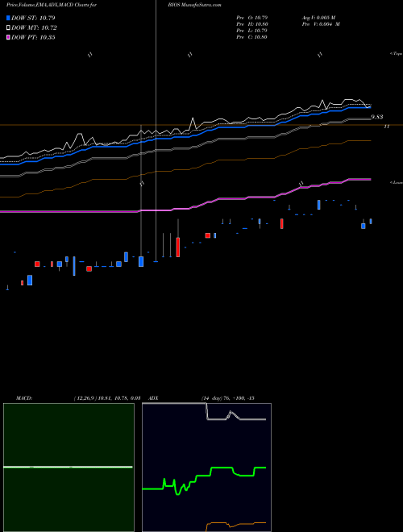Viewport: 403px width, 532px height.
Task: Click the 'Avg V: 0.005 M' volume text
Action: [x=318, y=18]
